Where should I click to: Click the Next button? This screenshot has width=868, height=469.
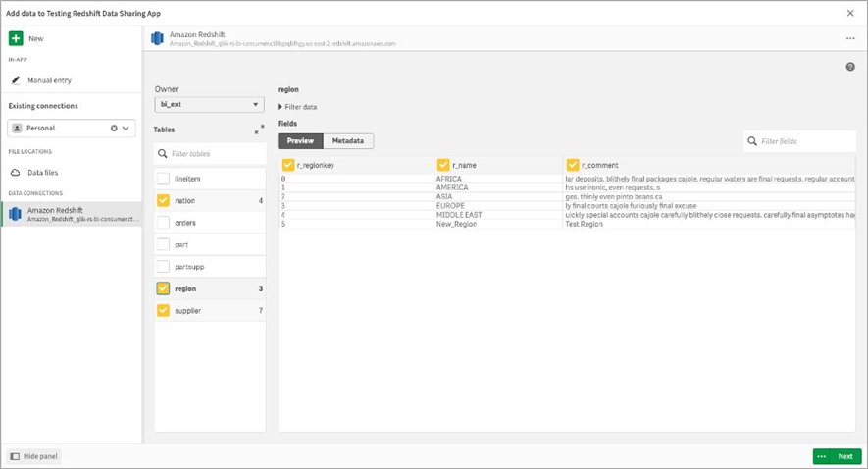tap(845, 456)
